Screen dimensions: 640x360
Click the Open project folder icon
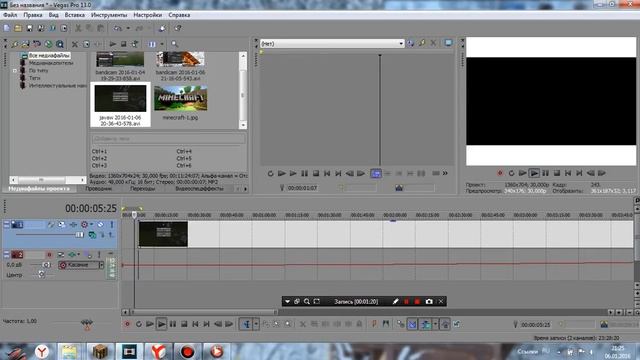point(18,28)
